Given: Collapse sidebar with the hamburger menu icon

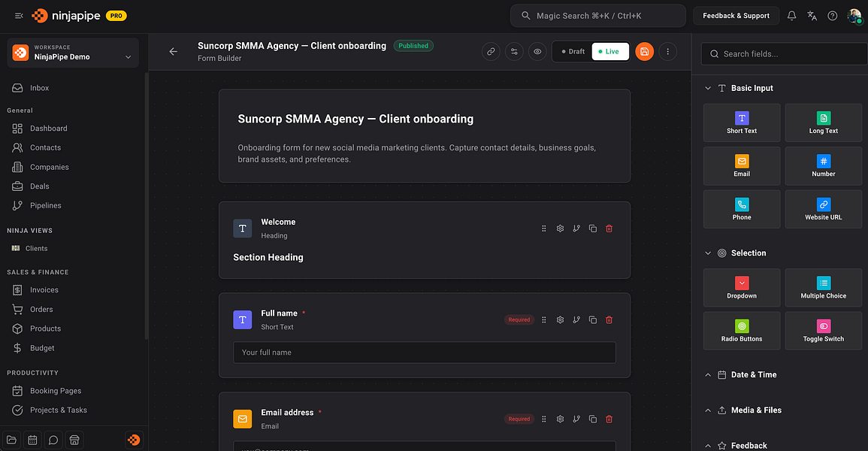Looking at the screenshot, I should (x=19, y=16).
